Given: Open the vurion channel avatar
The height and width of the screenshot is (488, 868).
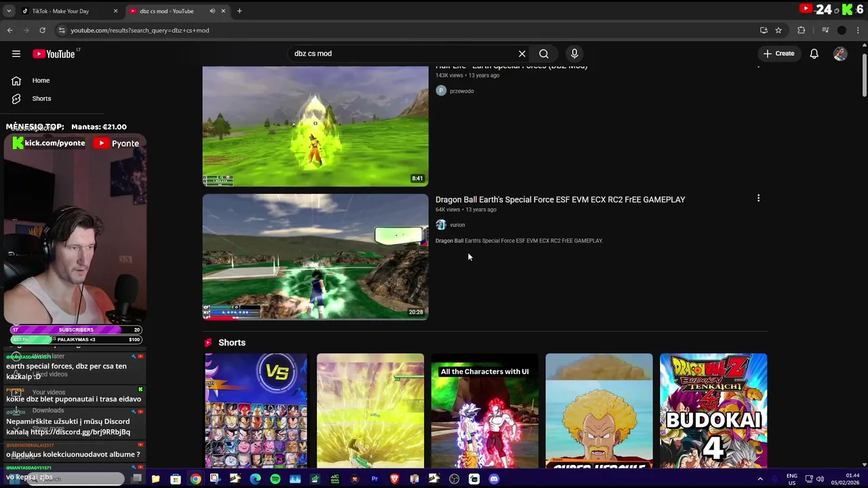Looking at the screenshot, I should coord(441,224).
